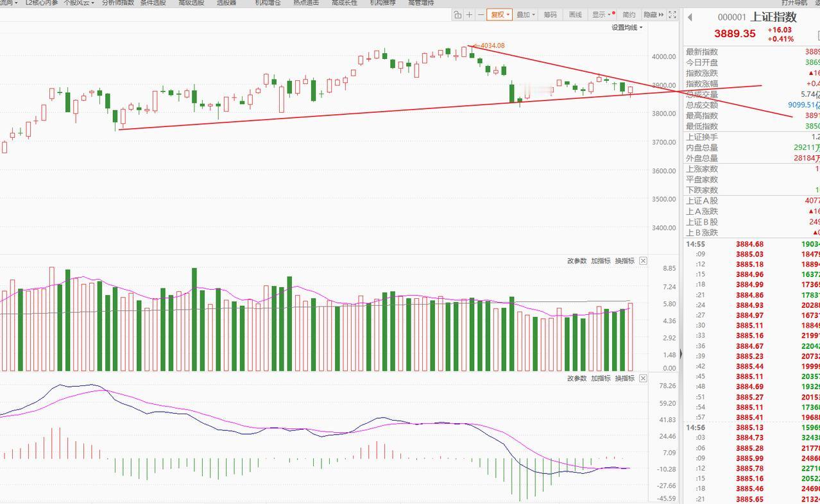This screenshot has width=820, height=504.
Task: Zoom out chart with minus icon
Action: coord(481,15)
